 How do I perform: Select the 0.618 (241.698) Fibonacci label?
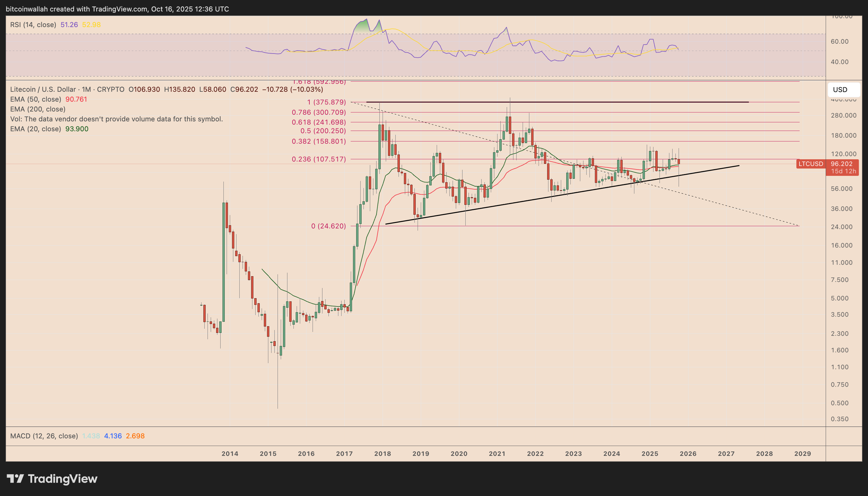pos(319,122)
